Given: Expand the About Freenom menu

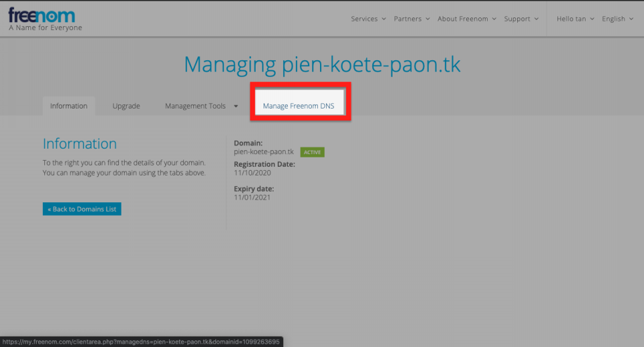Looking at the screenshot, I should pos(467,19).
